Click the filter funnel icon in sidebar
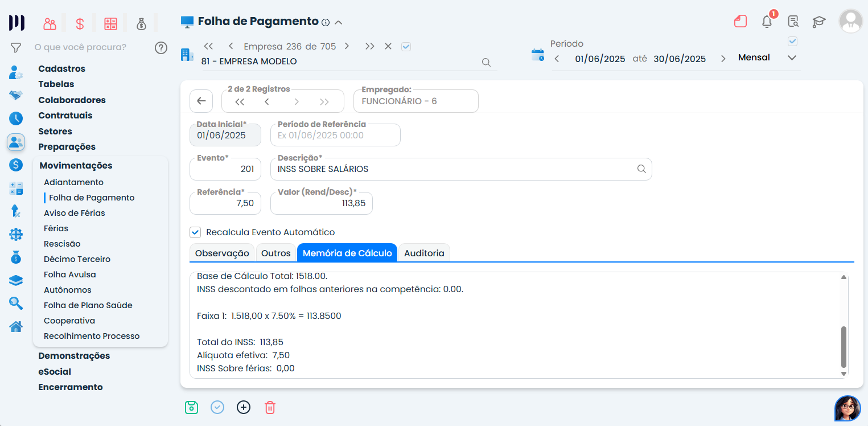 (x=16, y=47)
